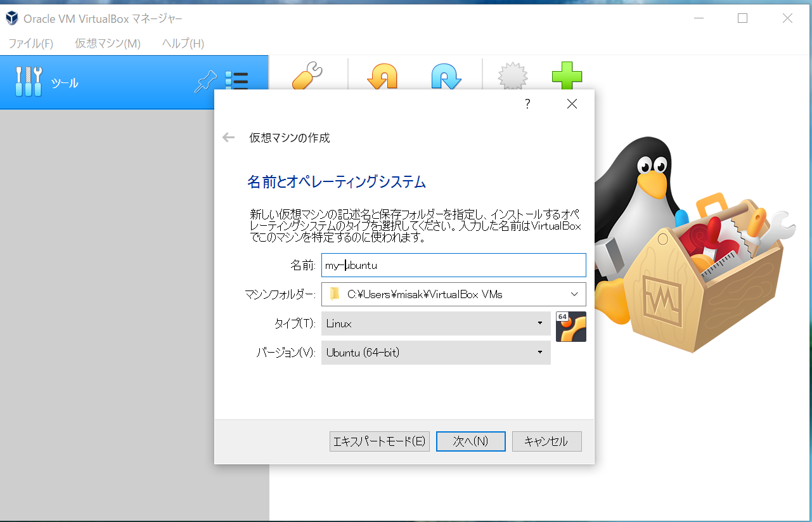Image resolution: width=812 pixels, height=522 pixels.
Task: Click the キャンセル button
Action: [x=547, y=441]
